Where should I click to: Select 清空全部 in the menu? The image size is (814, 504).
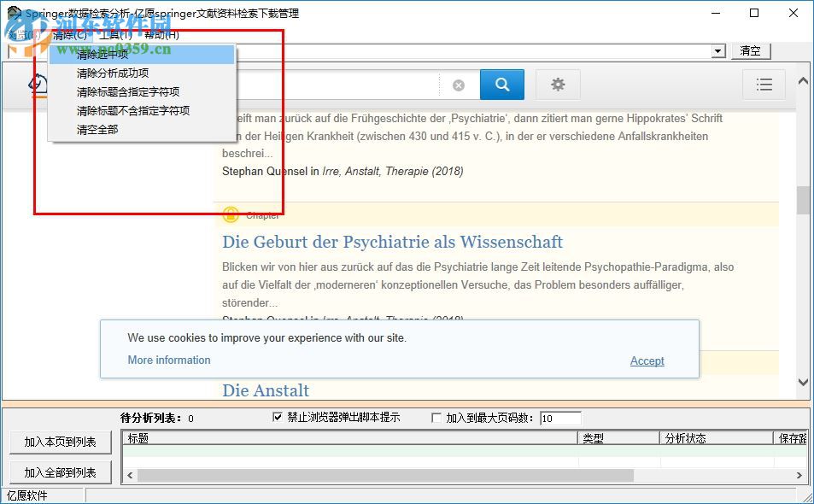(142, 129)
